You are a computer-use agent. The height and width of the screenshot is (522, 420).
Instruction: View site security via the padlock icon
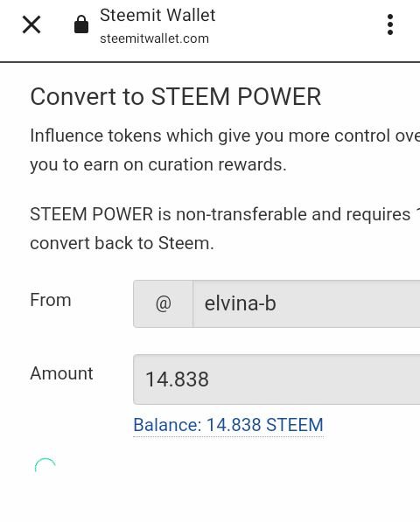tap(81, 24)
